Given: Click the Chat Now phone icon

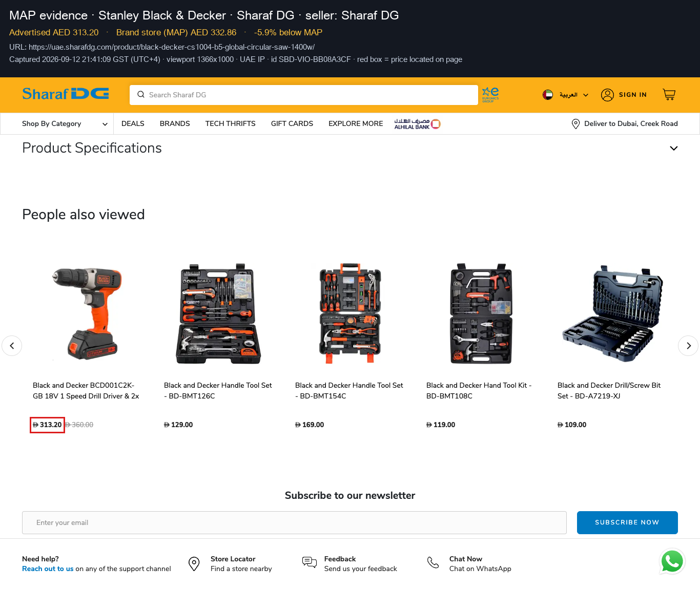Looking at the screenshot, I should (433, 563).
